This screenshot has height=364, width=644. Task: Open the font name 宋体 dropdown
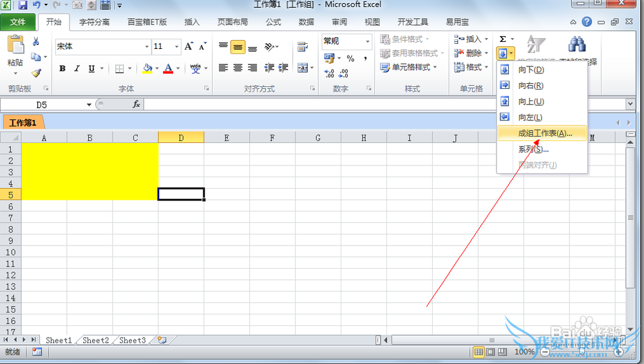point(147,46)
